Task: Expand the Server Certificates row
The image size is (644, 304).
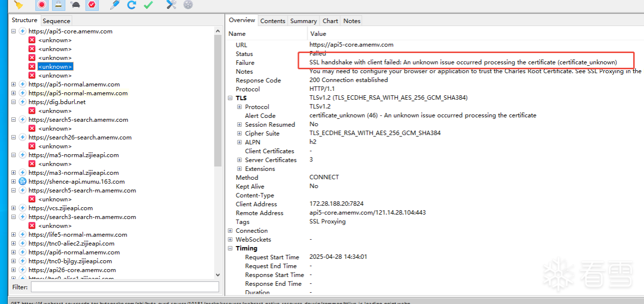Action: point(240,160)
